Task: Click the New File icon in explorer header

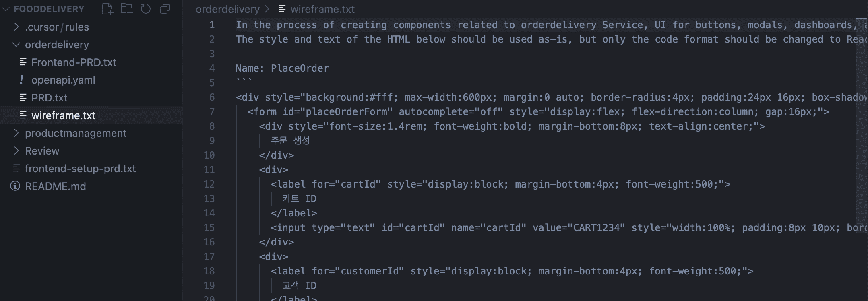Action: [107, 9]
